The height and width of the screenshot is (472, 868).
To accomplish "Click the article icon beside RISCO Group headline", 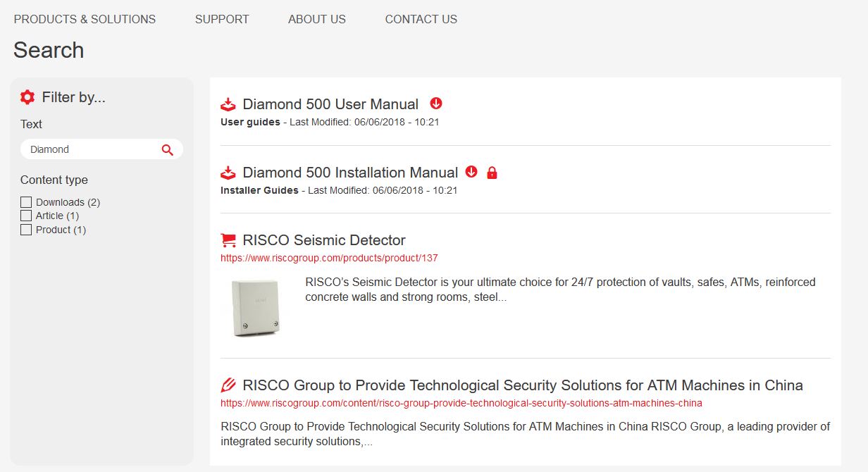I will [x=228, y=385].
